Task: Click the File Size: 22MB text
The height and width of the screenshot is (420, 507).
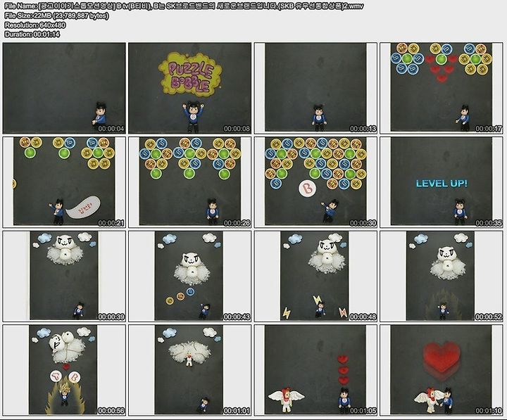Action: (x=56, y=15)
